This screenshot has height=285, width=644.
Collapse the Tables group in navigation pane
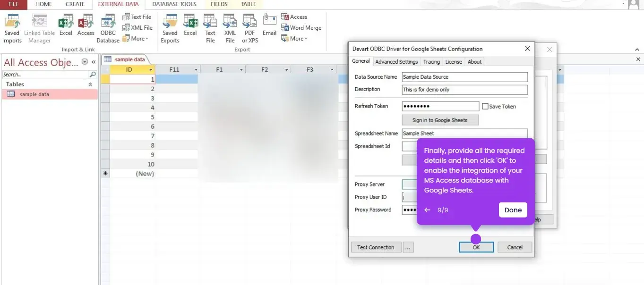(x=90, y=84)
